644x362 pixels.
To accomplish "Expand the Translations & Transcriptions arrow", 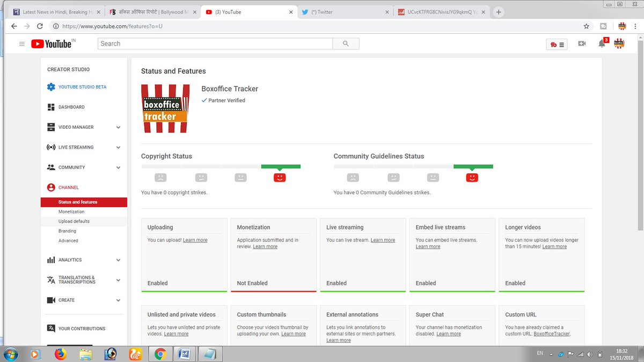I will coord(118,280).
